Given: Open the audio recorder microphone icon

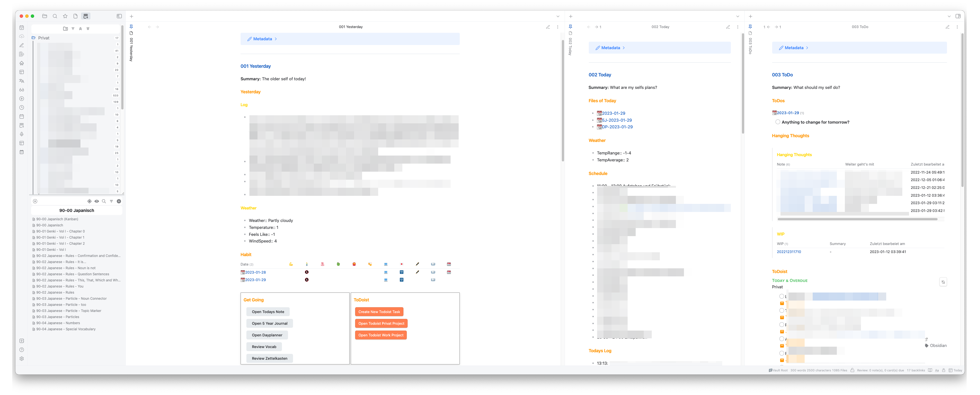Looking at the screenshot, I should [22, 134].
